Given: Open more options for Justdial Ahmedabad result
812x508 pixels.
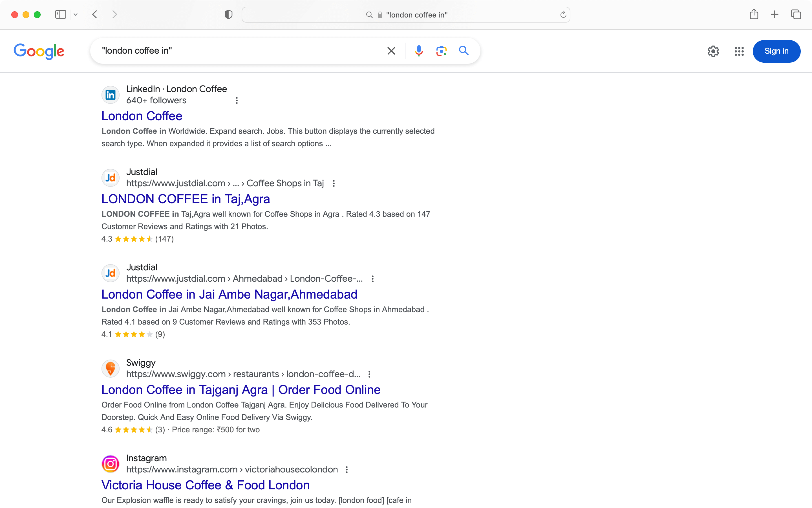Looking at the screenshot, I should point(372,279).
